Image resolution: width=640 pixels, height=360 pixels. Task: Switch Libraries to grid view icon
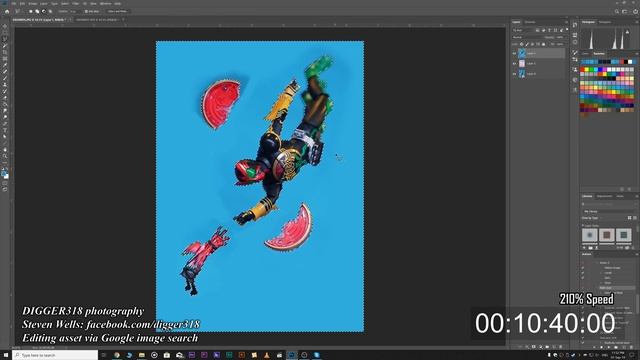pyautogui.click(x=629, y=218)
